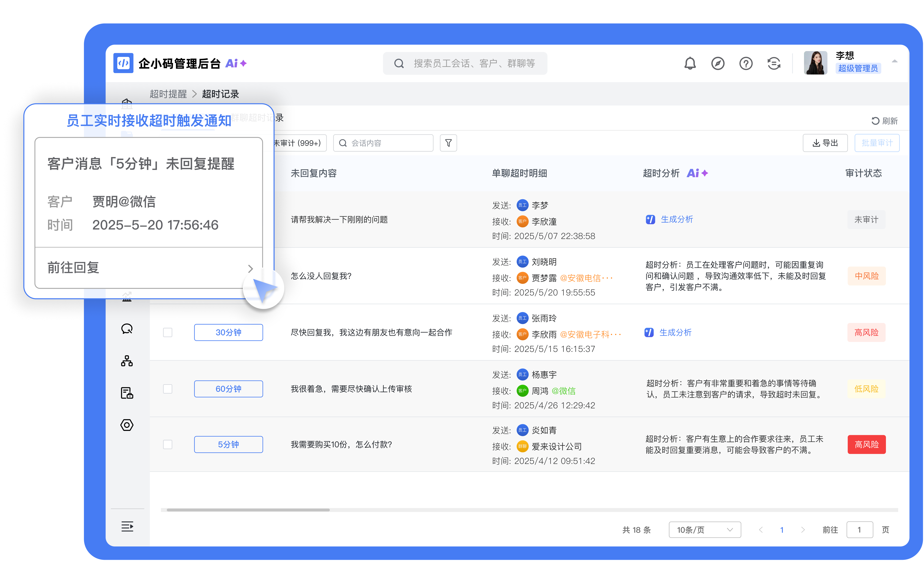Open the notifications bell icon

pos(690,63)
